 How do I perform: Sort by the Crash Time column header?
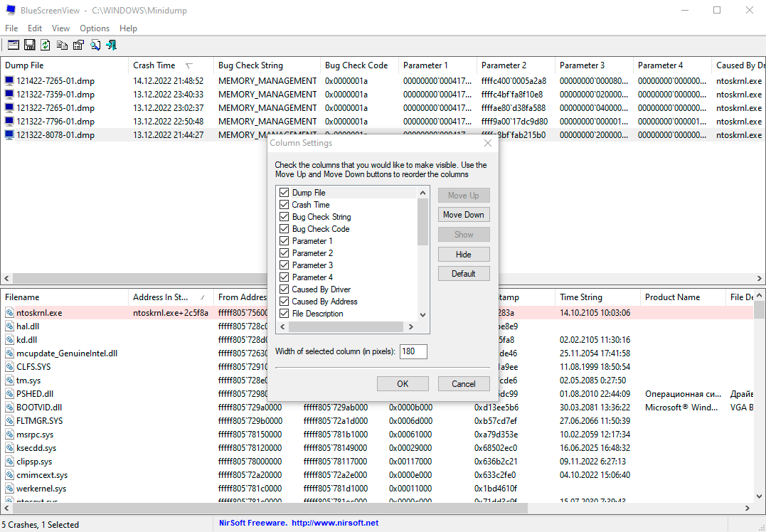[171, 65]
